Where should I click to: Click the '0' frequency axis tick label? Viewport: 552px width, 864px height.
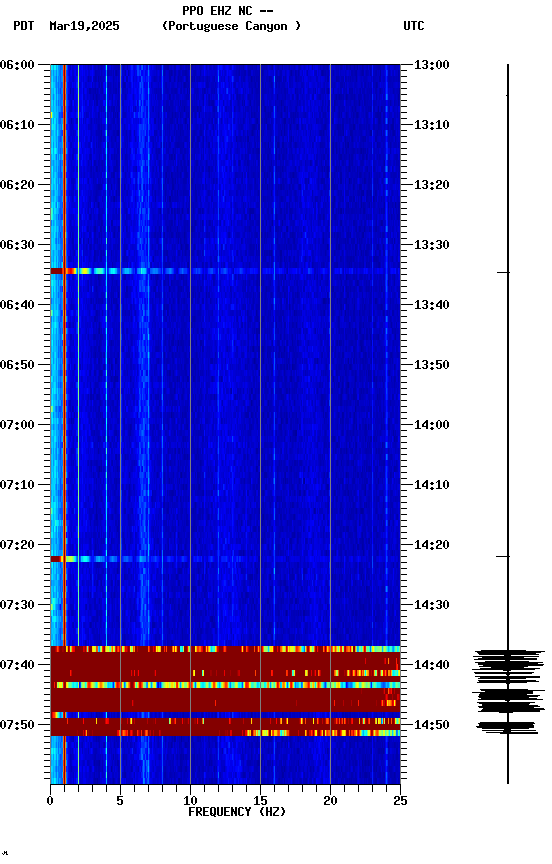50,801
